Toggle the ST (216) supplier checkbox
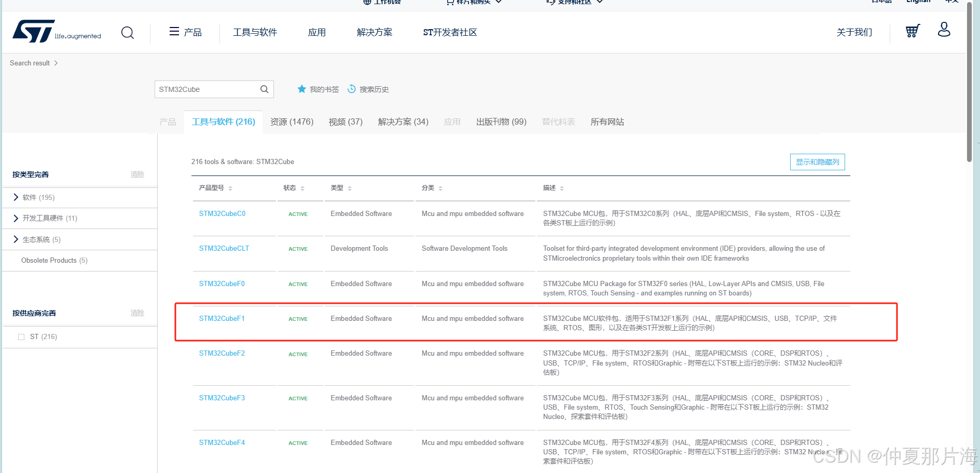The width and height of the screenshot is (980, 473). [21, 337]
